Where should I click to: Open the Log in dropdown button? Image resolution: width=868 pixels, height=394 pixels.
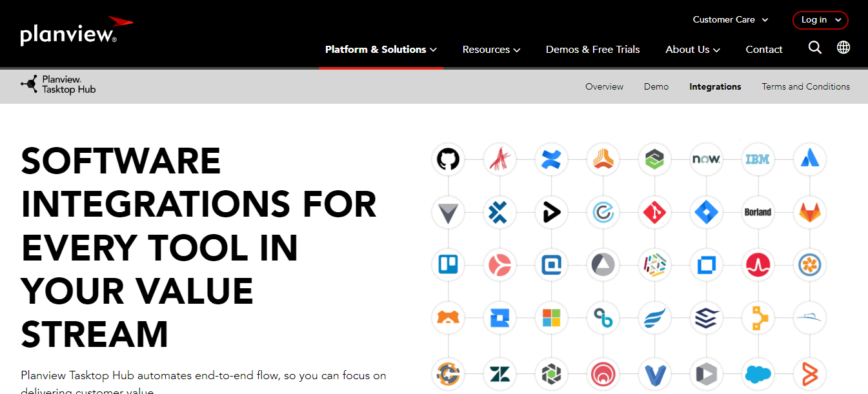click(820, 20)
